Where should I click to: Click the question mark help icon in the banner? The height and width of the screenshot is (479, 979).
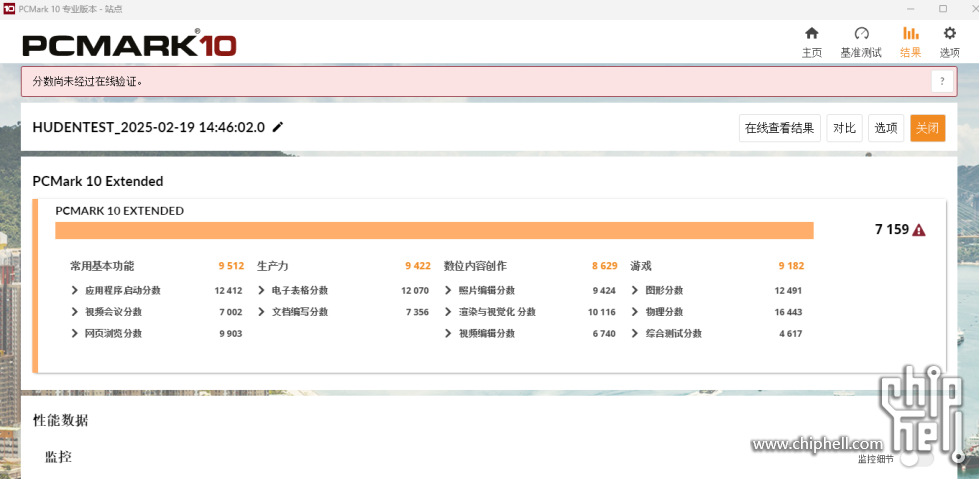click(942, 81)
